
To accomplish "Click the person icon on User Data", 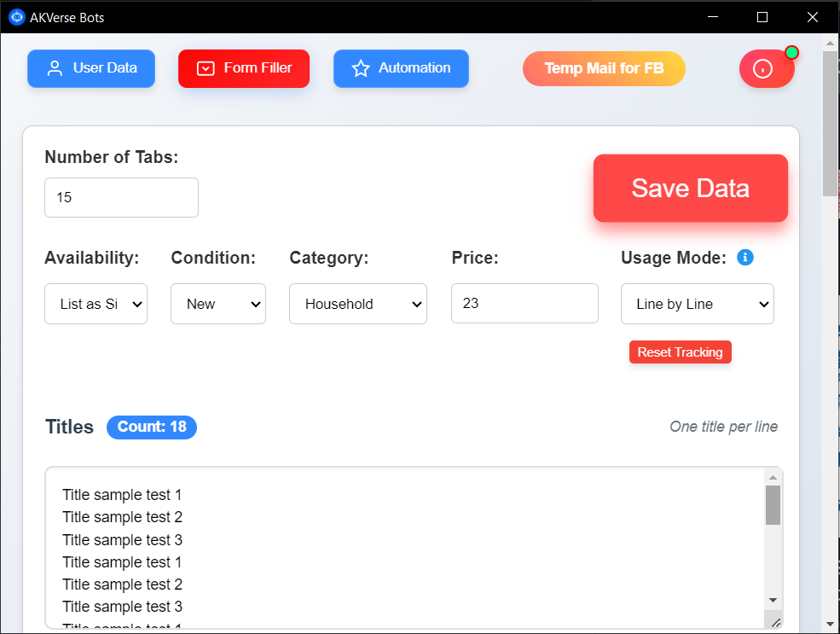I will (x=55, y=68).
